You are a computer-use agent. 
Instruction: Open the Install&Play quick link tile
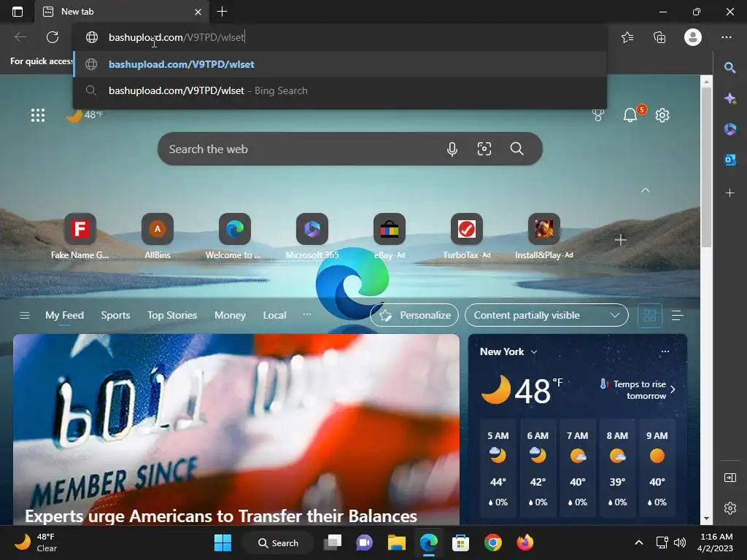click(543, 237)
